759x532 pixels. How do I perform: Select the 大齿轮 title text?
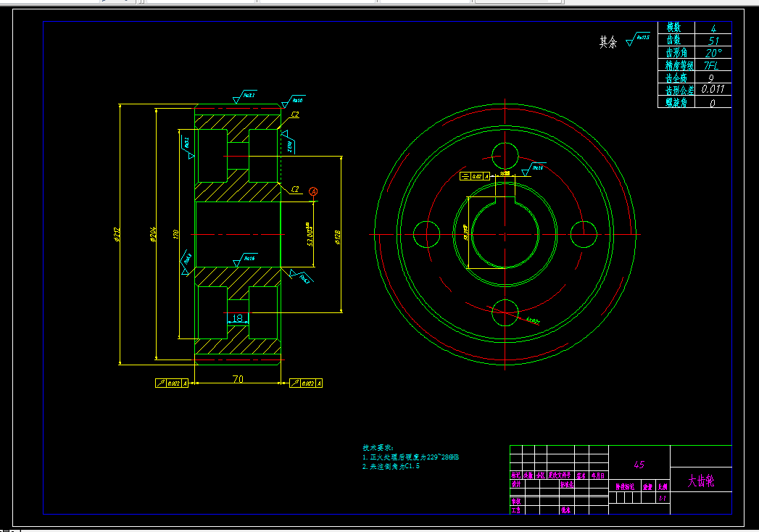(701, 481)
